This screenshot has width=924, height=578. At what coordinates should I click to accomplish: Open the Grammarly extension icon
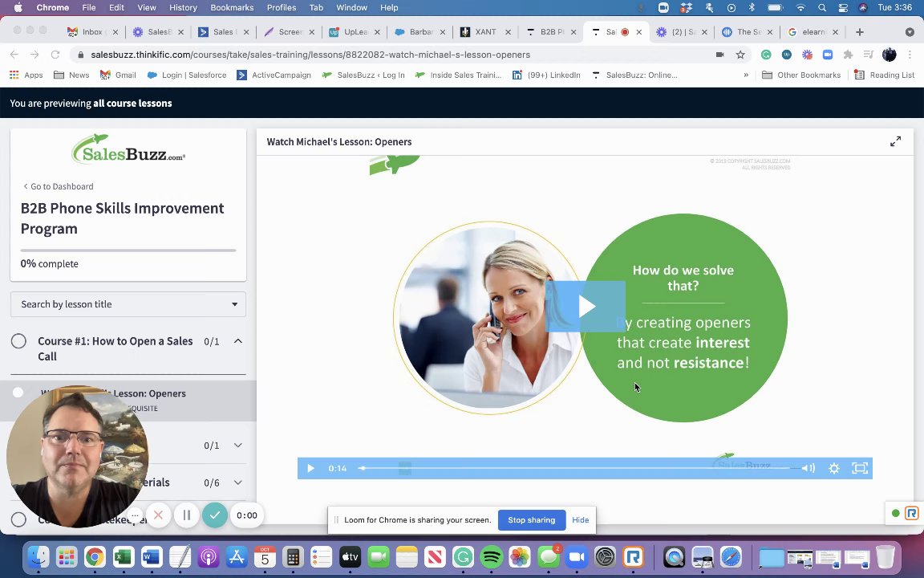[766, 55]
